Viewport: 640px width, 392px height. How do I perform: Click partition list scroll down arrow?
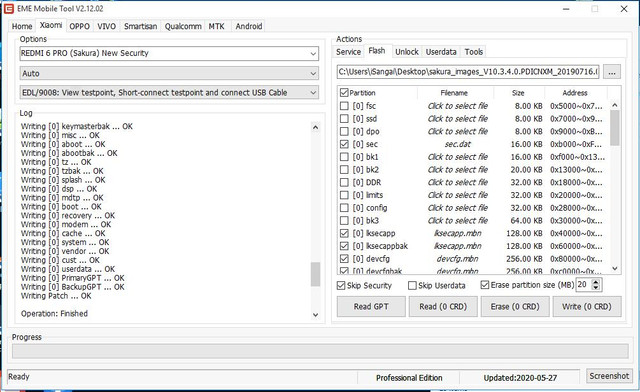tap(615, 269)
